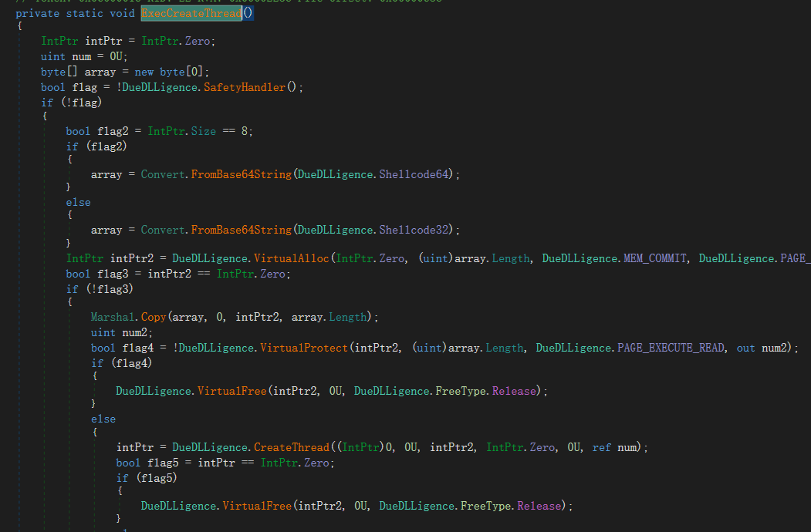Viewport: 811px width, 532px height.
Task: Click FreeType in the if (flag4) VirtualFree call
Action: (x=461, y=391)
